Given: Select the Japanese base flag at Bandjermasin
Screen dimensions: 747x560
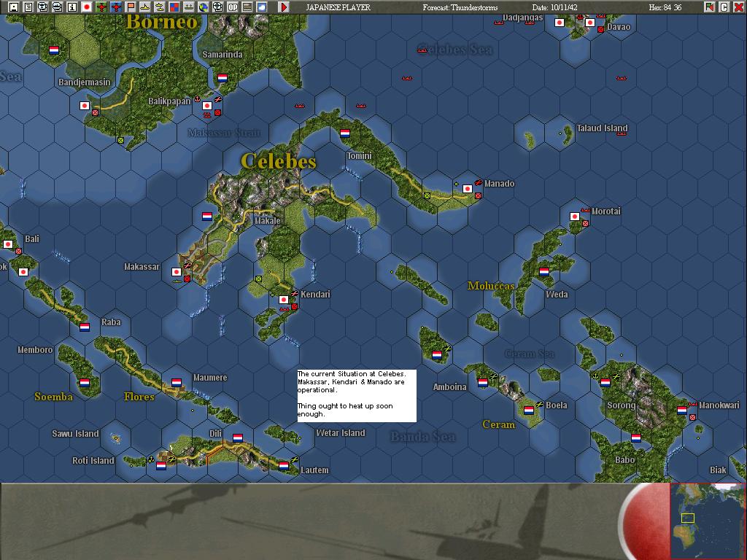Looking at the screenshot, I should (x=85, y=105).
